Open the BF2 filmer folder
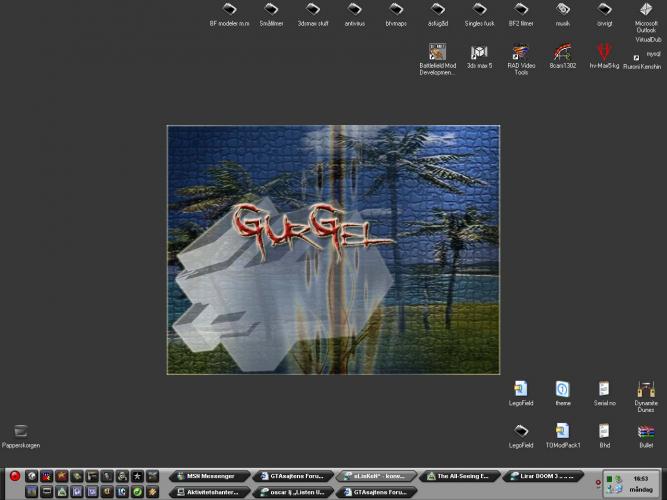This screenshot has width=667, height=500. pos(520,10)
